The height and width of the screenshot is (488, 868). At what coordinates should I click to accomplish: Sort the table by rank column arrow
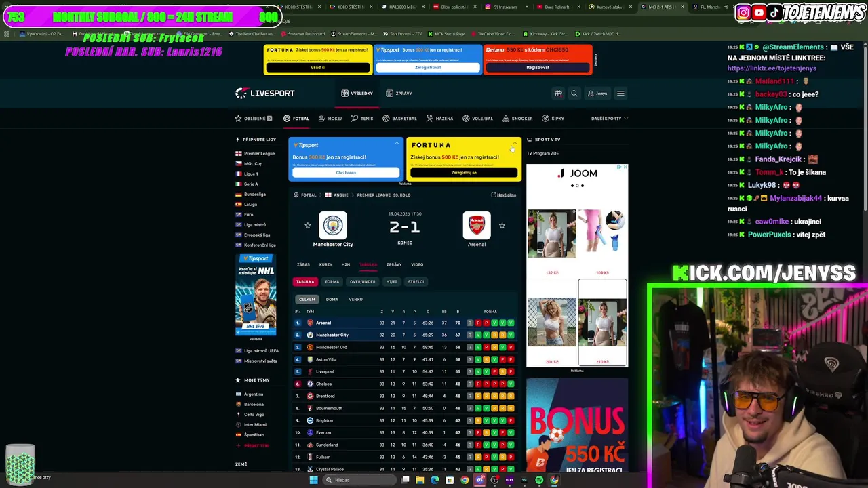[x=298, y=312]
